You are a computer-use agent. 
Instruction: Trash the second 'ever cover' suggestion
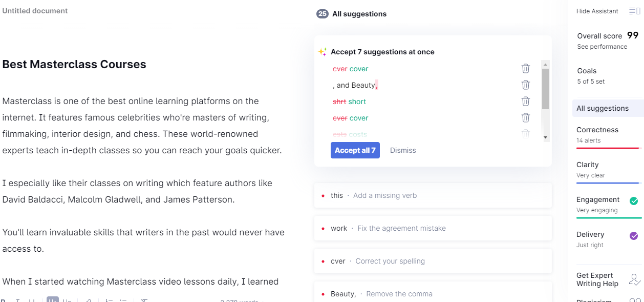pyautogui.click(x=525, y=118)
